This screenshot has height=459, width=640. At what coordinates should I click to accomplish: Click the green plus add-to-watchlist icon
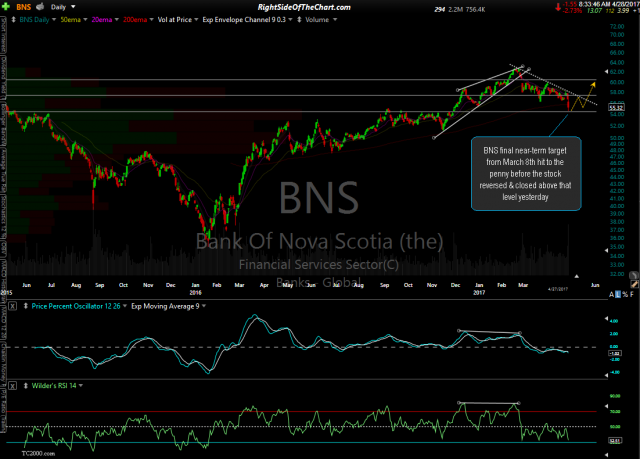6,7
